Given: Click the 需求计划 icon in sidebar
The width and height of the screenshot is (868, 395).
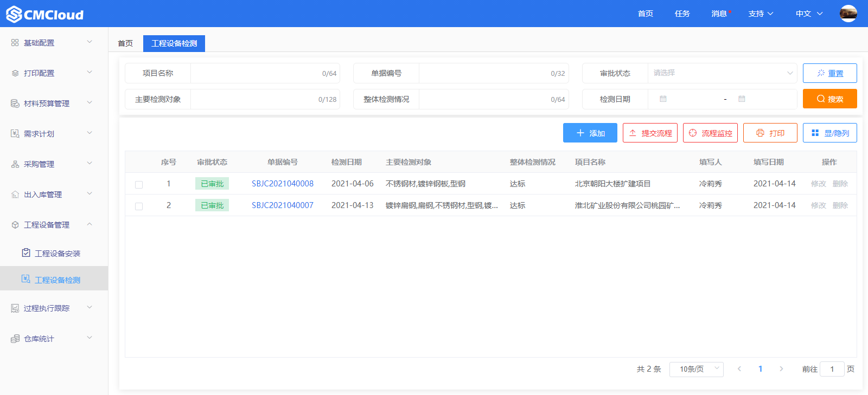Looking at the screenshot, I should click(15, 133).
